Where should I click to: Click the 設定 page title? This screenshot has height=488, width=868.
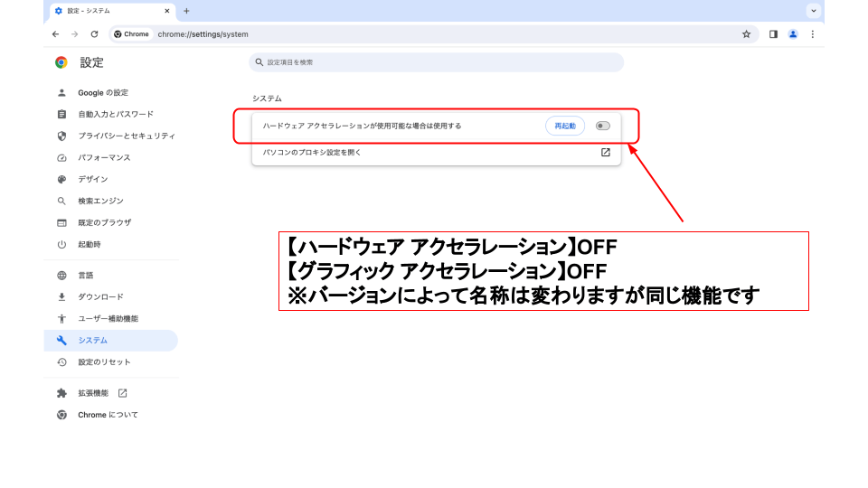pos(92,62)
